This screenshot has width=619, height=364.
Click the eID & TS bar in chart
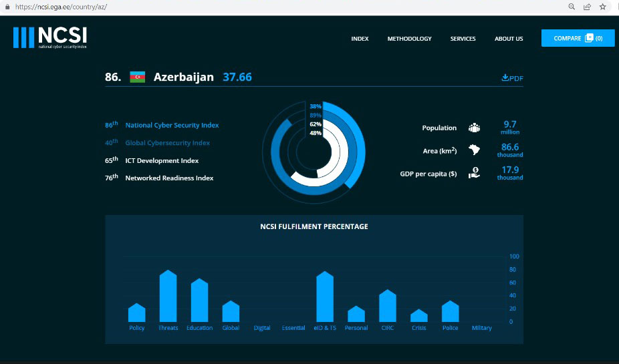click(325, 298)
